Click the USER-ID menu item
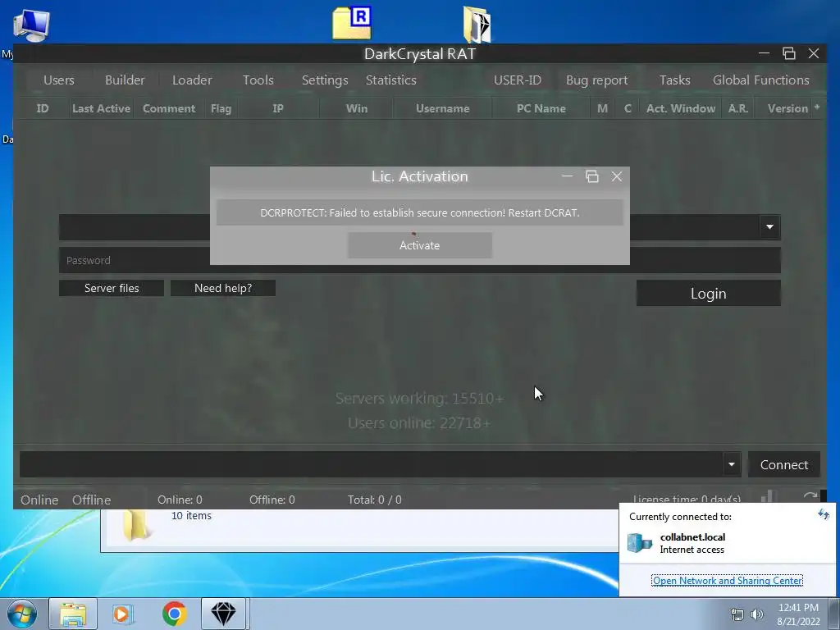This screenshot has width=840, height=630. coord(517,80)
